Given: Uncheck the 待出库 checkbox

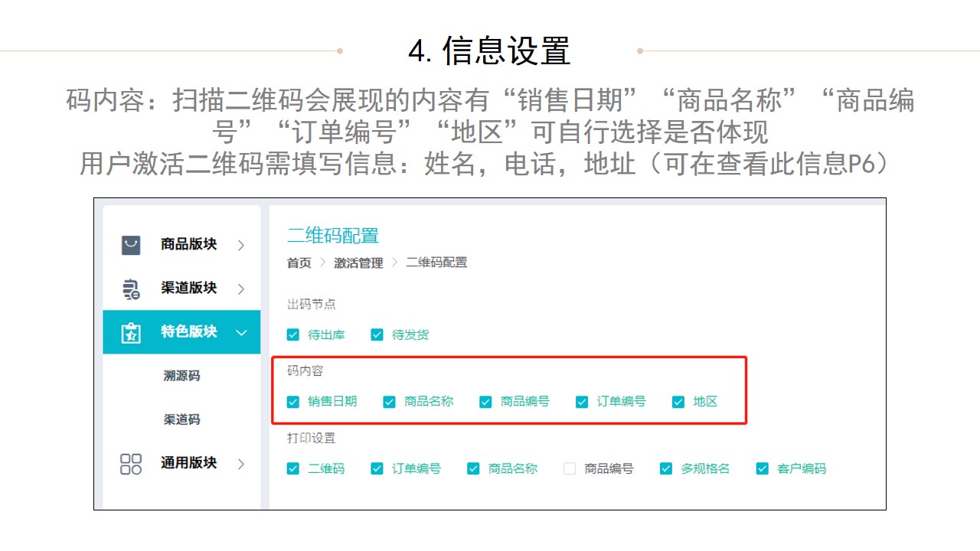Looking at the screenshot, I should pos(293,334).
